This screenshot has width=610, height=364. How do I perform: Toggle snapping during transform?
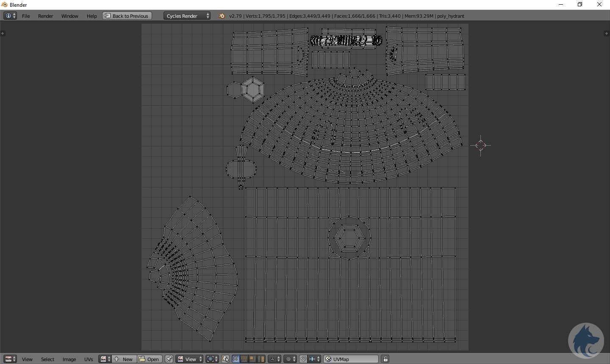(303, 359)
